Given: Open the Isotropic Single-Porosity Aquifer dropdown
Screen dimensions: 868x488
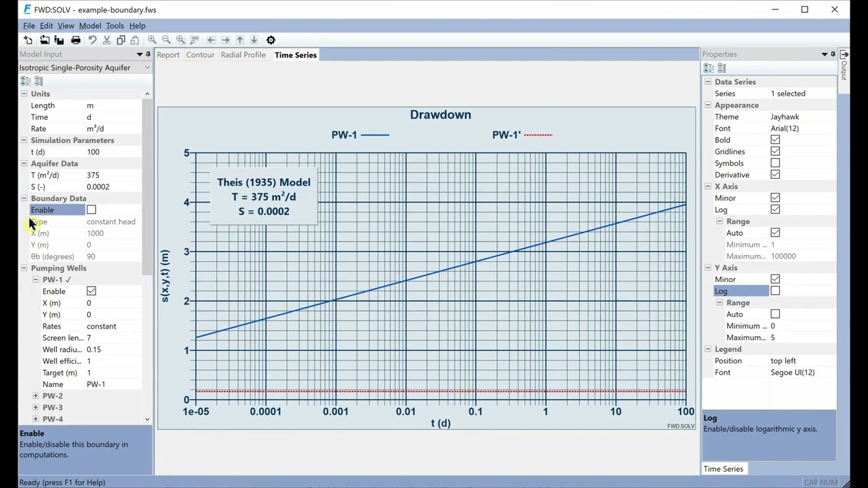Looking at the screenshot, I should click(x=85, y=68).
